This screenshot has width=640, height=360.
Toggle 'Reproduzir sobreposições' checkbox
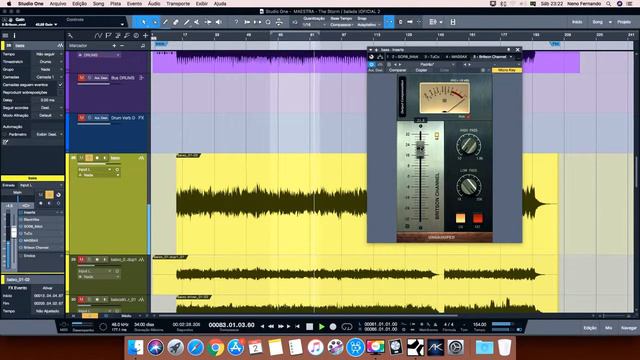(60, 92)
